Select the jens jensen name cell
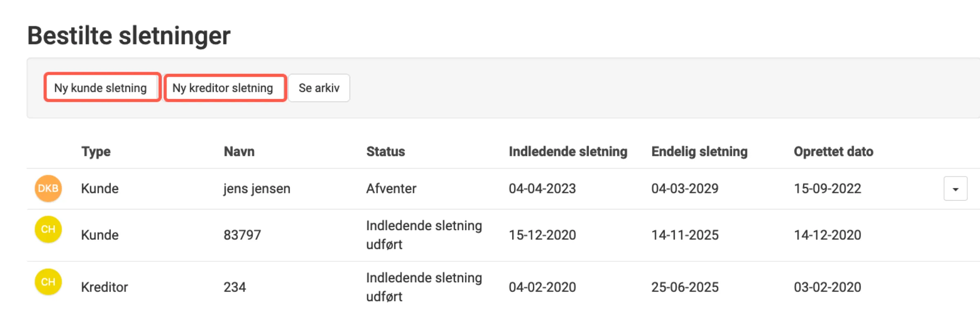 pyautogui.click(x=257, y=189)
